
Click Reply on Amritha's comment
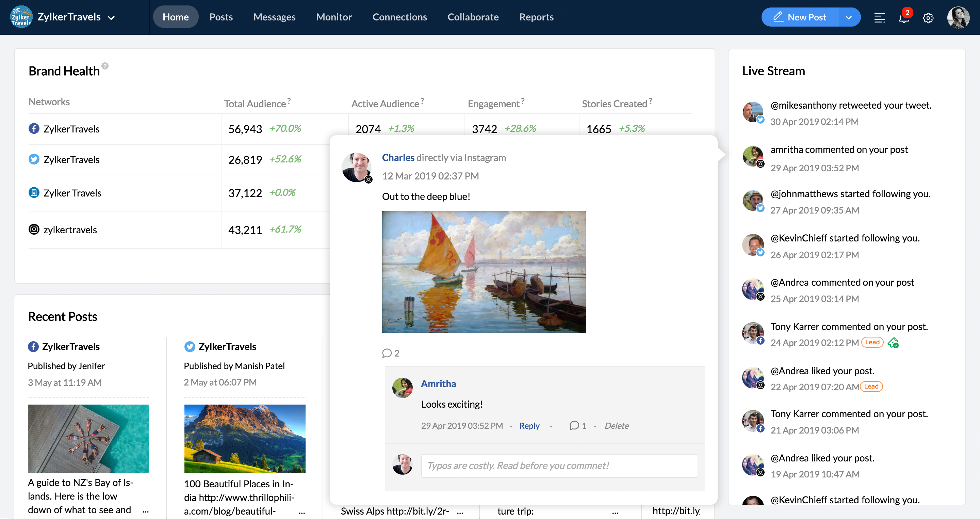click(529, 426)
